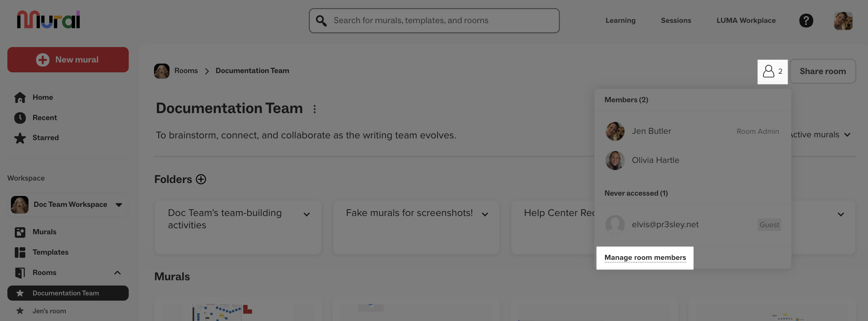The image size is (868, 321).
Task: Click the Templates sidebar icon
Action: (x=20, y=252)
